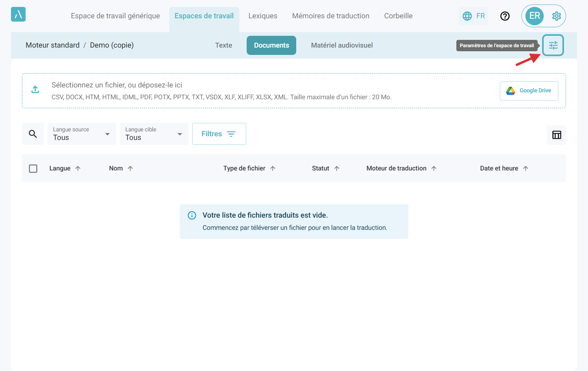The width and height of the screenshot is (588, 371).
Task: Sort by Langue column arrow
Action: click(78, 168)
